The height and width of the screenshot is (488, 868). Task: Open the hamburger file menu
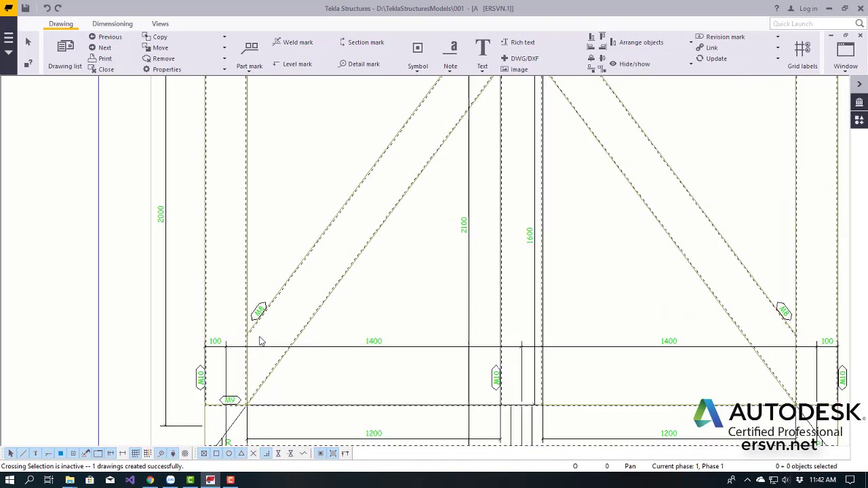point(8,39)
